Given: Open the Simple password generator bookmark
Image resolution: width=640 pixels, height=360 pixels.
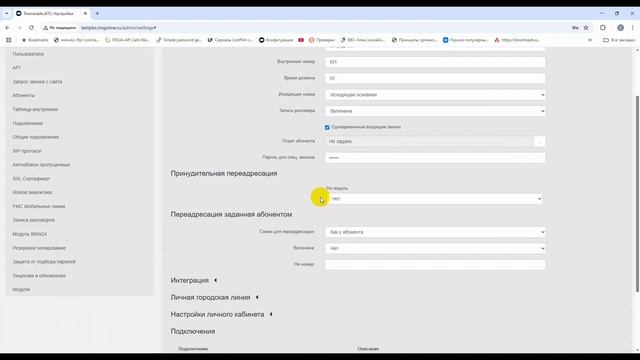Looking at the screenshot, I should click(x=179, y=40).
